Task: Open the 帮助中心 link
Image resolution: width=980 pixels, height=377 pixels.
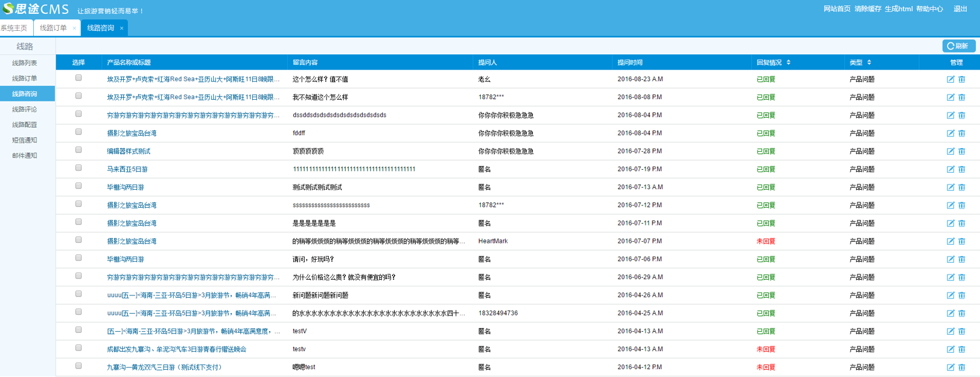Action: 929,9
